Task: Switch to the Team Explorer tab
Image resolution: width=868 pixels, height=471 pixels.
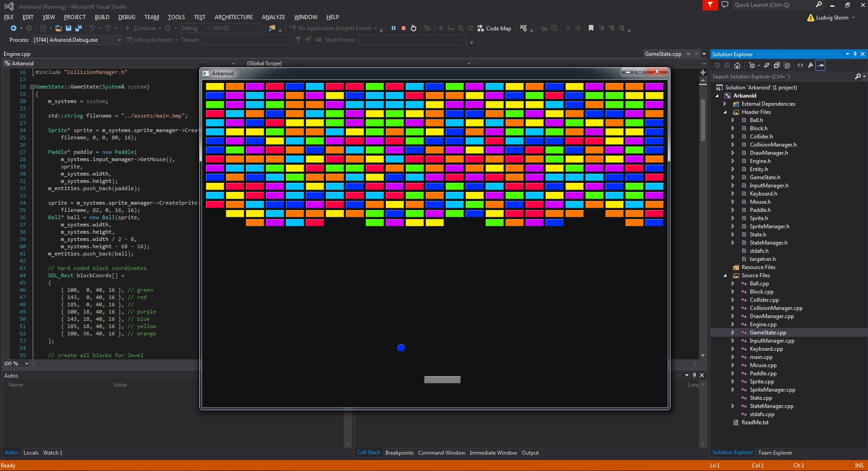Action: [x=775, y=453]
